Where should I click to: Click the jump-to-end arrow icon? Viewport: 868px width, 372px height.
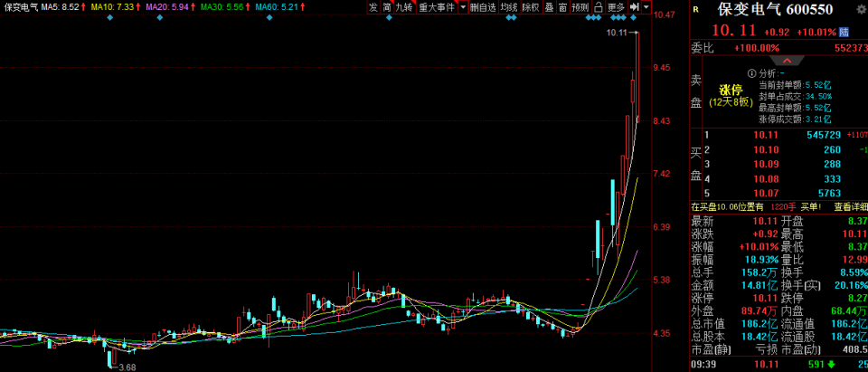tap(635, 7)
